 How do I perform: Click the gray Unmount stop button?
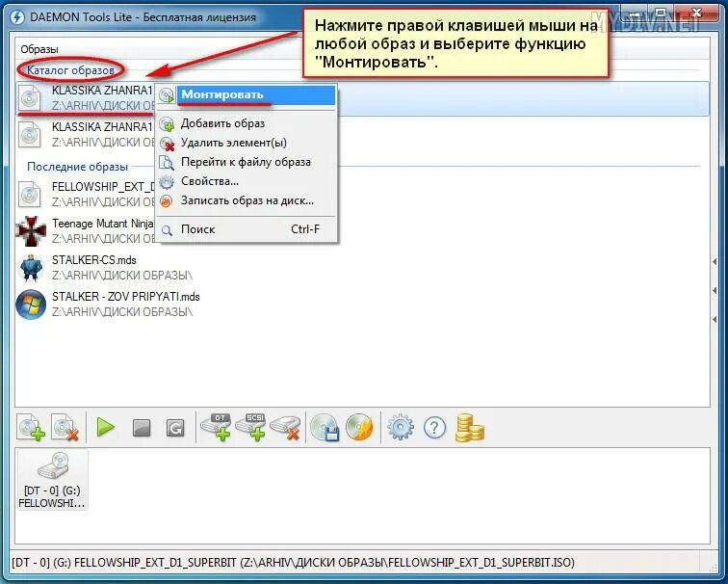tap(142, 428)
